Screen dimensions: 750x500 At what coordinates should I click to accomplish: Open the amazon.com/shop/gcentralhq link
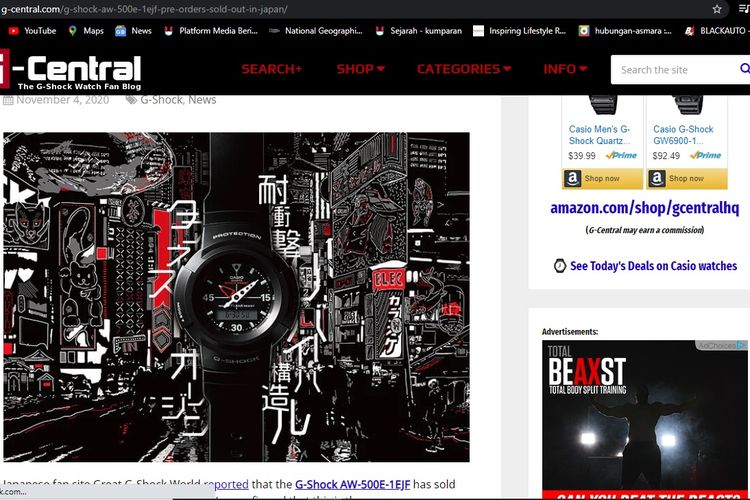tap(643, 208)
